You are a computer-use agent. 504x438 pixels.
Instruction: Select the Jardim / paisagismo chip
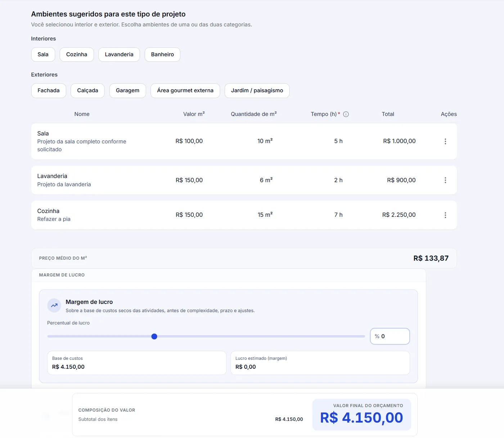[257, 90]
